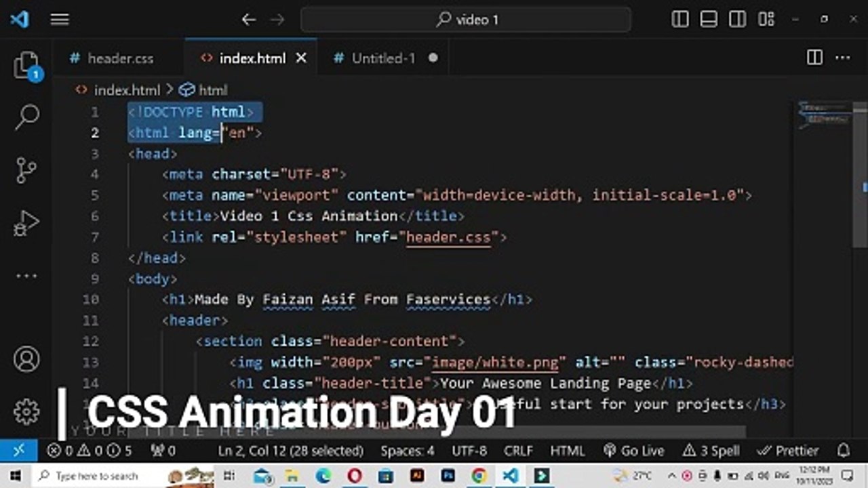Open Opera browser from the taskbar

(x=354, y=476)
